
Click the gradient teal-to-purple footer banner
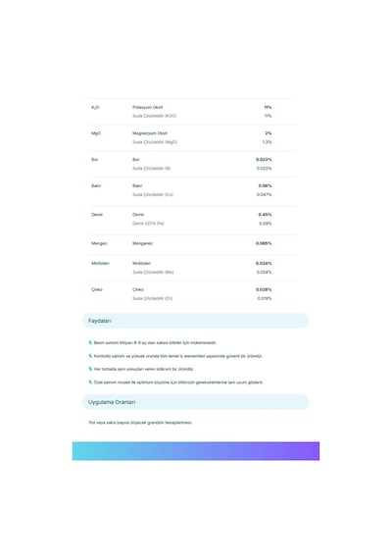pos(196,451)
